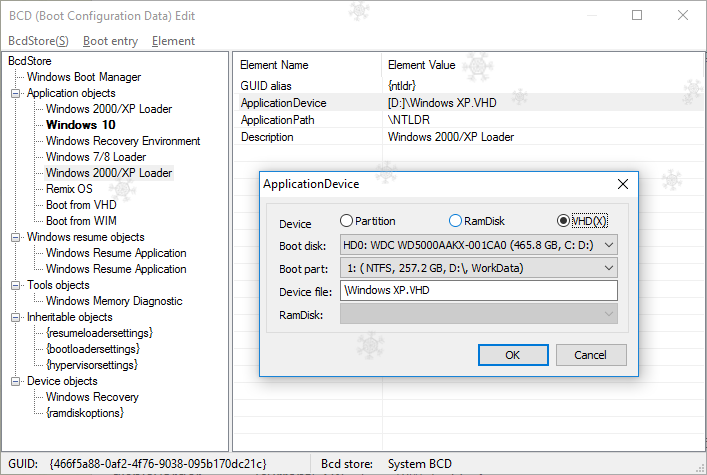Select the BcdStore root node
The image size is (707, 475).
[x=30, y=61]
